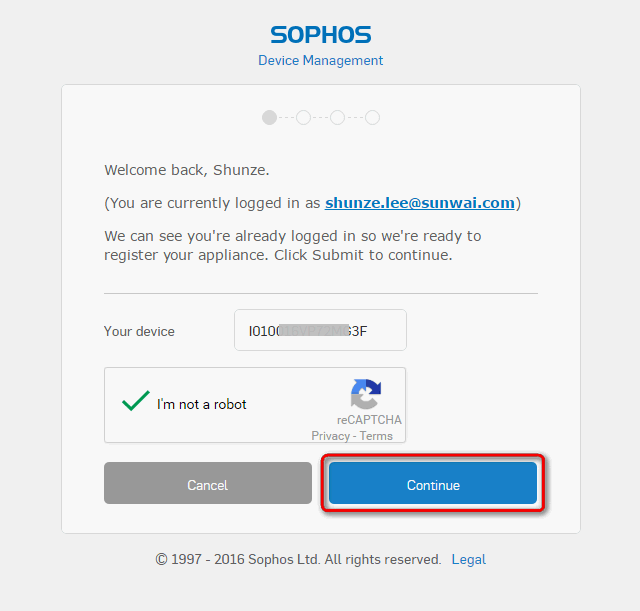Viewport: 640px width, 611px height.
Task: Select the fourth step indicator circle
Action: click(x=372, y=118)
